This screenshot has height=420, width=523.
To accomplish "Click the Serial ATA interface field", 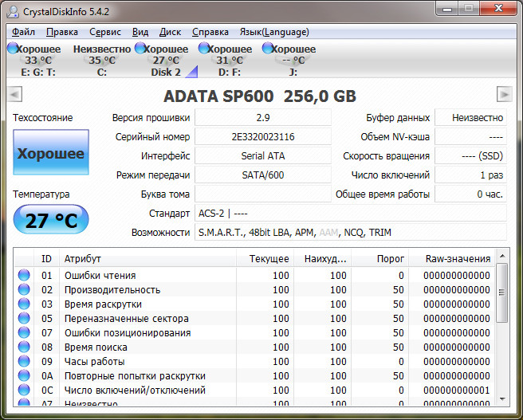I will pyautogui.click(x=263, y=156).
